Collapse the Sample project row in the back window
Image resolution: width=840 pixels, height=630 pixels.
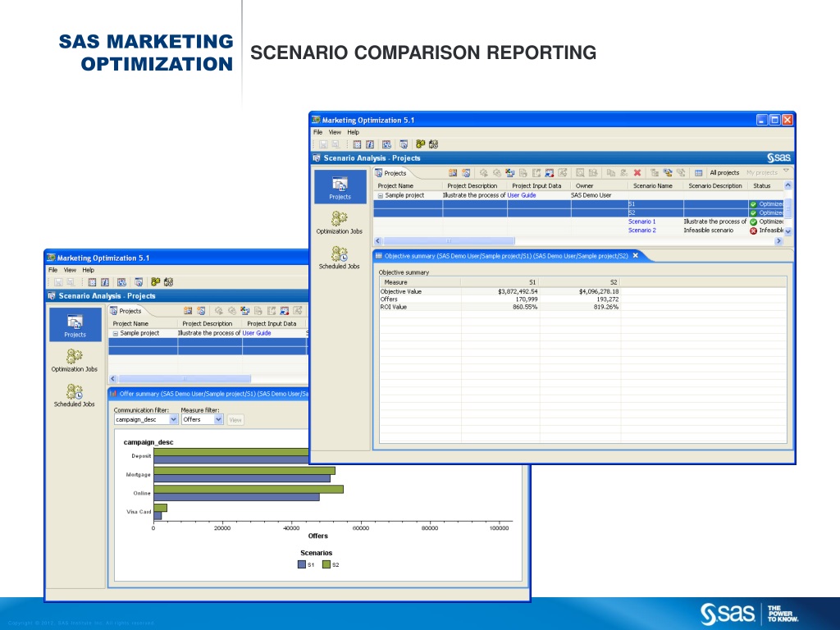pos(115,333)
